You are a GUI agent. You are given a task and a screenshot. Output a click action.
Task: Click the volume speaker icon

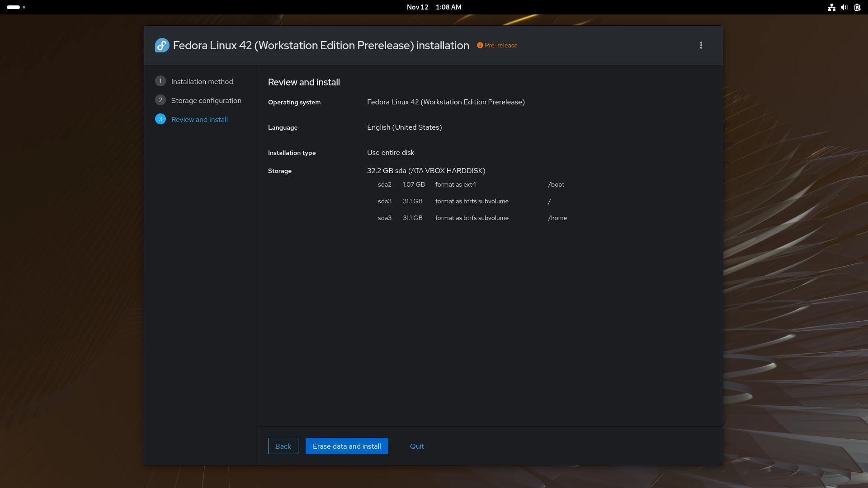pos(844,7)
